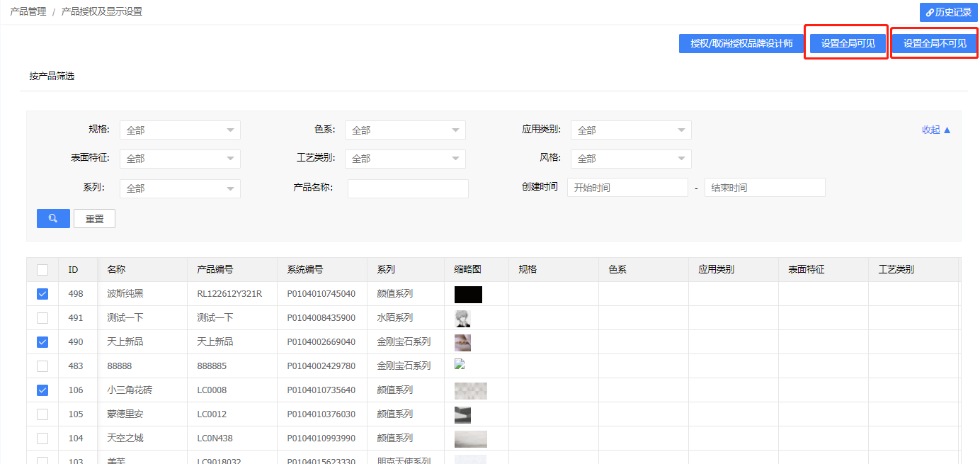
Task: Click thumbnail of 测试一下 product
Action: (x=462, y=318)
